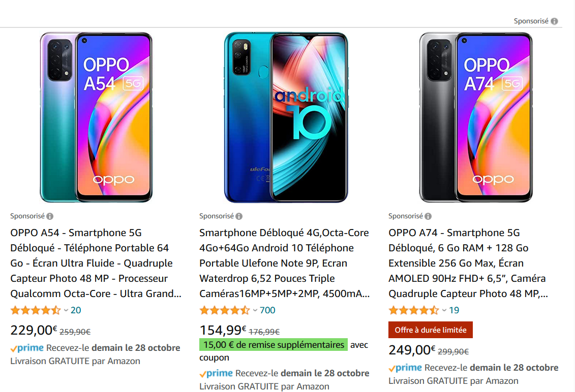Click the 249,00€ price of OPPO A74
575x392 pixels.
point(410,350)
